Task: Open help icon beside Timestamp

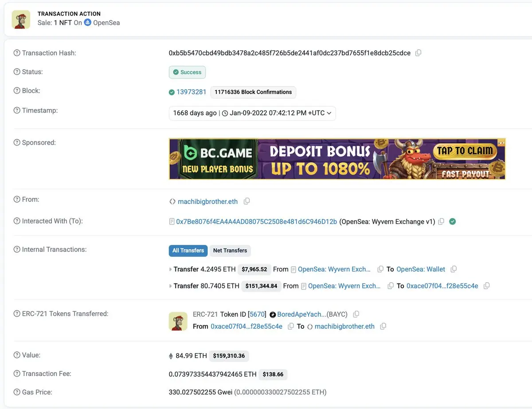Action: [x=17, y=110]
